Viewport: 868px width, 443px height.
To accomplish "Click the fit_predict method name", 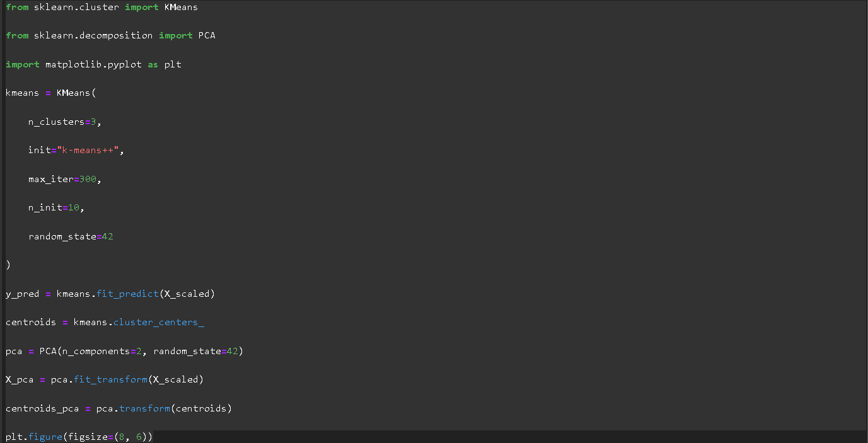I will pos(127,294).
